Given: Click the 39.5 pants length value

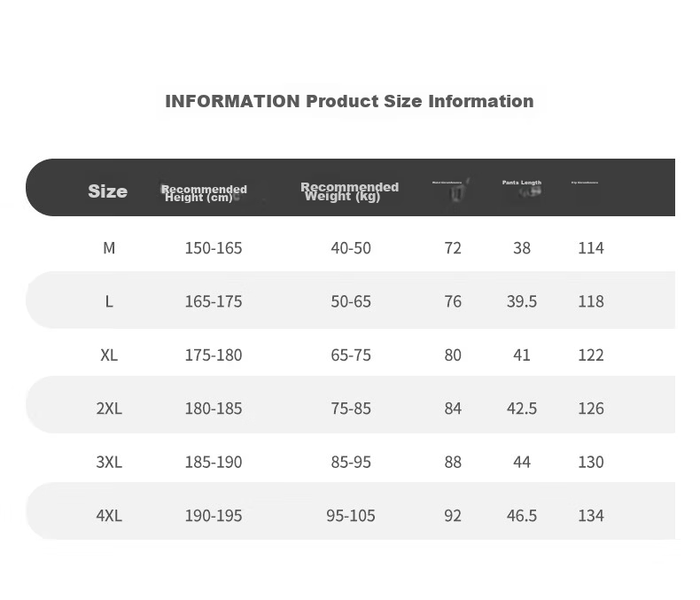Looking at the screenshot, I should (x=521, y=301).
